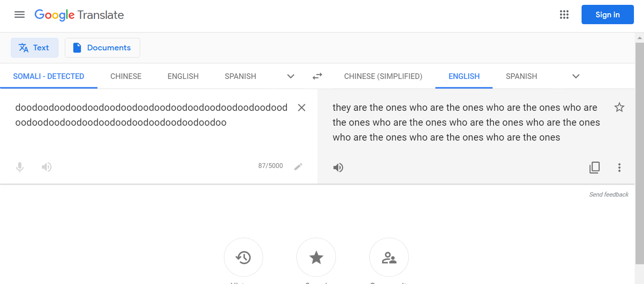Image resolution: width=644 pixels, height=284 pixels.
Task: Clear the source text
Action: click(x=301, y=108)
